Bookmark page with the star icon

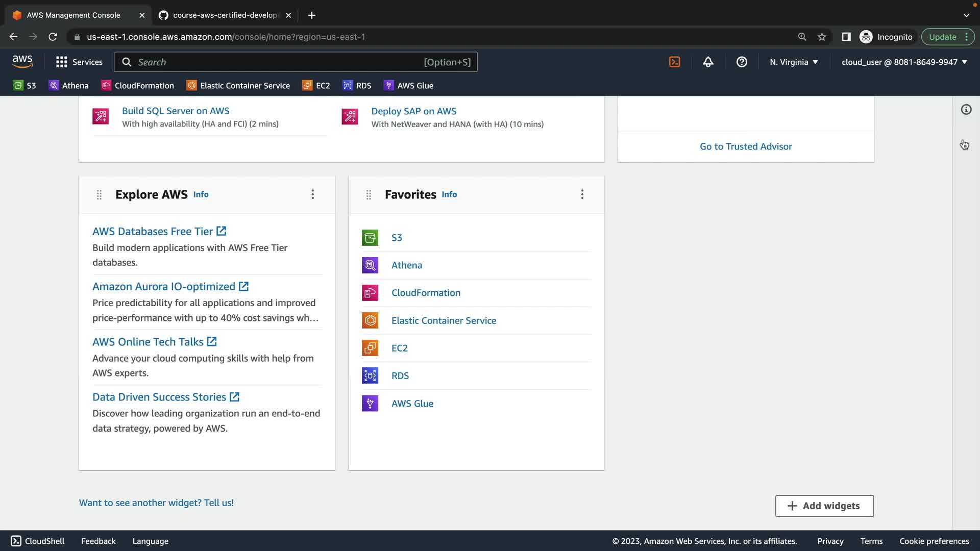pos(822,37)
